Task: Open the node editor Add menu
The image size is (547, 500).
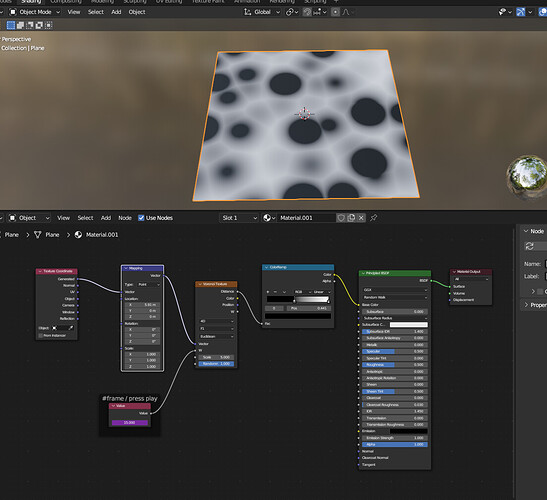Action: click(x=106, y=218)
